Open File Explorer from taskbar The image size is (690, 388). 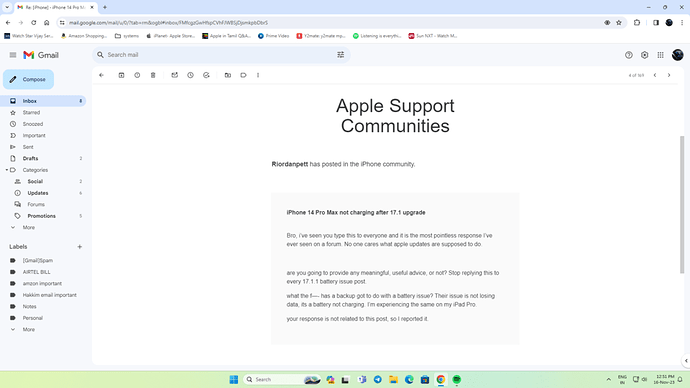point(393,379)
